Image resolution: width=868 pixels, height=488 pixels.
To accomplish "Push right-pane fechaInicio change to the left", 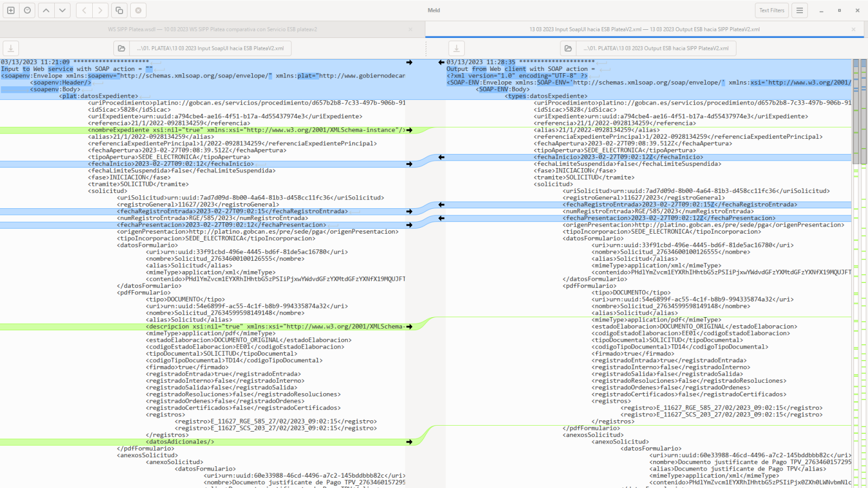I will tap(441, 157).
